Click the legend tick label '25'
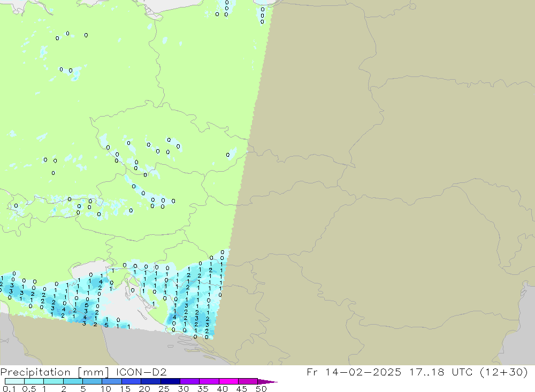The height and width of the screenshot is (392, 535). [x=164, y=389]
